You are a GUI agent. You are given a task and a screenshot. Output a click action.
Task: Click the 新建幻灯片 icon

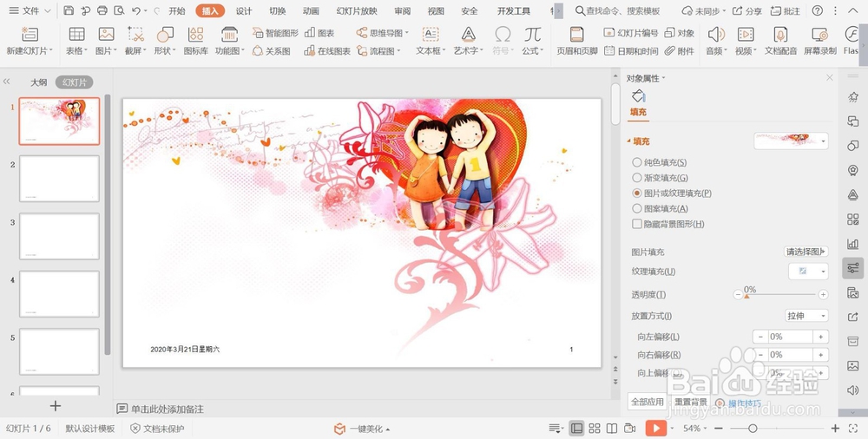[x=30, y=35]
